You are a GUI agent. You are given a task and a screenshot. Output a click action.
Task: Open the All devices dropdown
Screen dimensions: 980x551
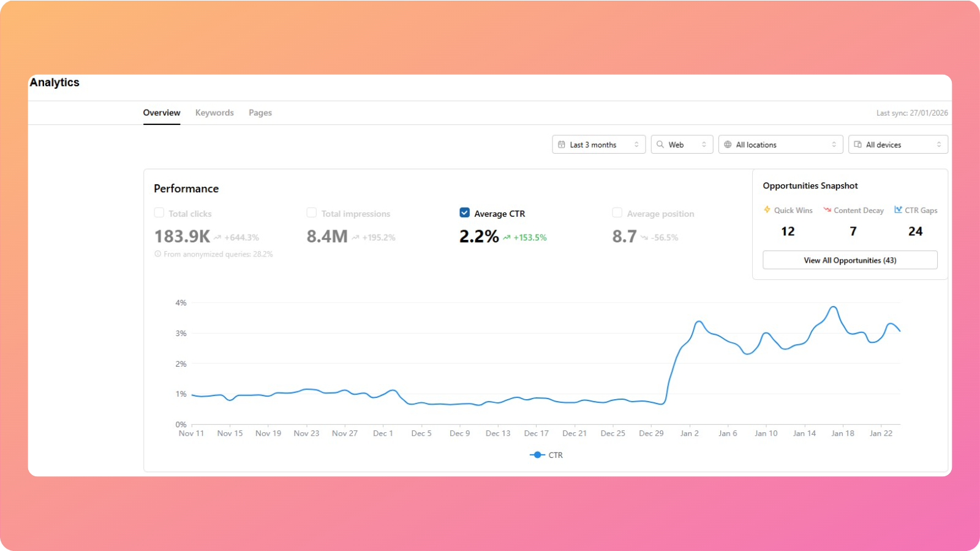(897, 144)
